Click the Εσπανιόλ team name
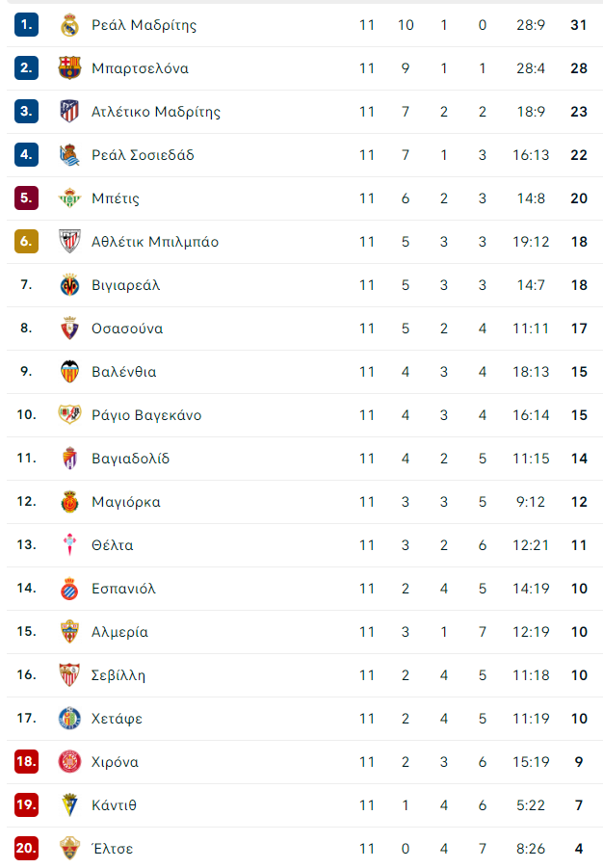This screenshot has width=603, height=868. pos(124,589)
